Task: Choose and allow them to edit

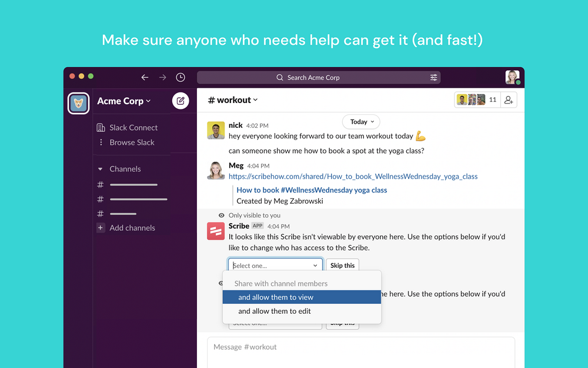Action: point(302,311)
